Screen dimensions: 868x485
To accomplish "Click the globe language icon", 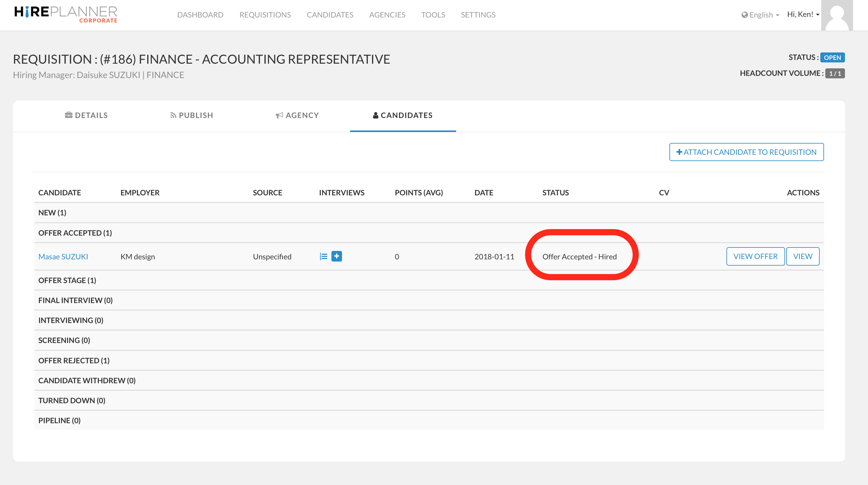I will (744, 15).
